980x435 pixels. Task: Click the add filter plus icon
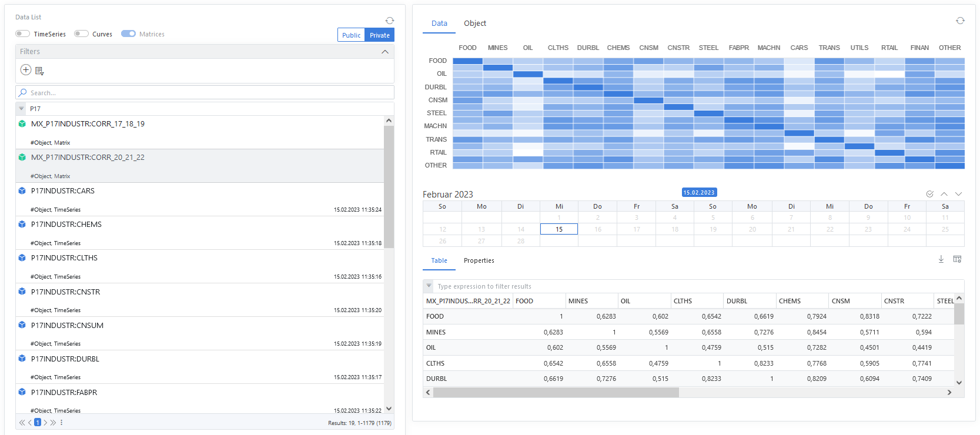(x=26, y=70)
